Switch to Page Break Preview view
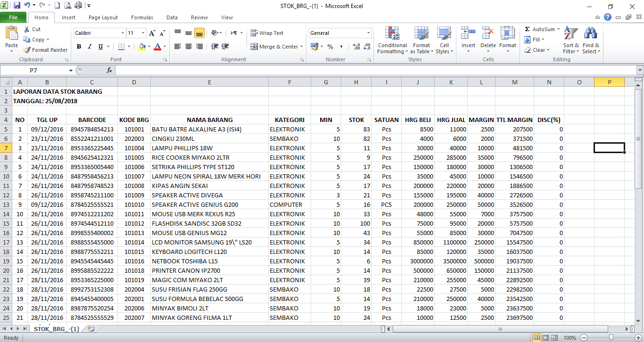The height and width of the screenshot is (342, 644). tap(555, 338)
